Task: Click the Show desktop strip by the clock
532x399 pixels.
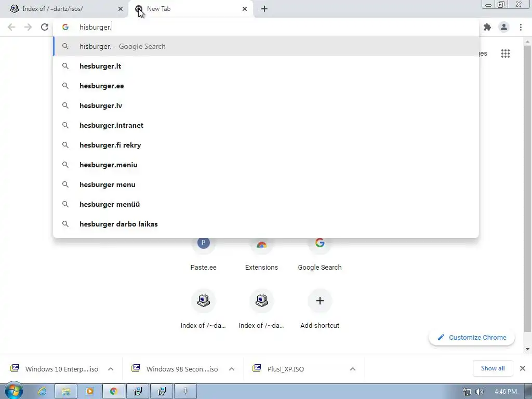Action: (x=528, y=392)
